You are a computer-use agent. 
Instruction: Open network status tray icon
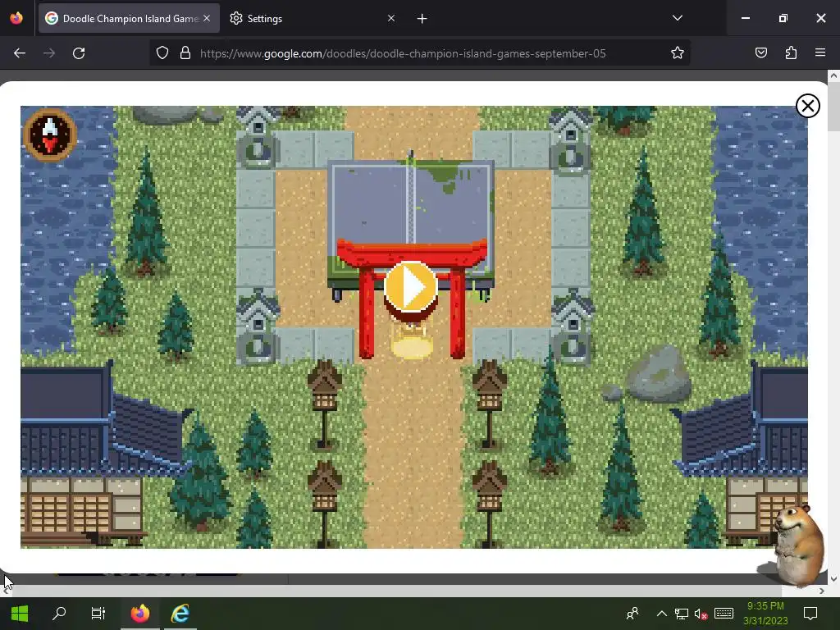[682, 614]
